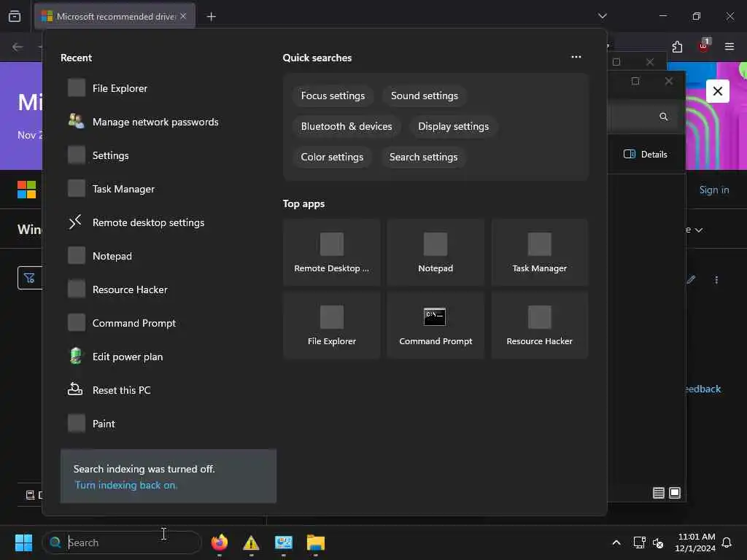The image size is (747, 560).
Task: Select Sound settings quick search
Action: pos(424,96)
